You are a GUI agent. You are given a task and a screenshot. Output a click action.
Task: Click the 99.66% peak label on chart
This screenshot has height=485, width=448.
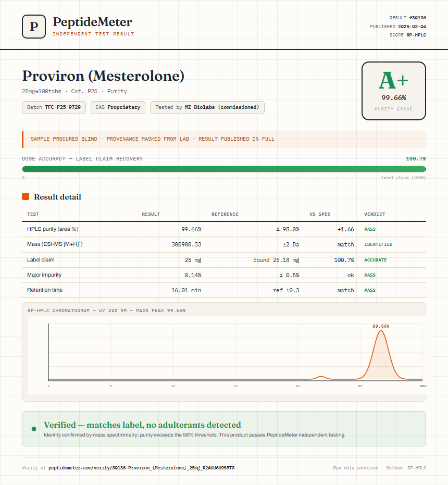pos(381,326)
